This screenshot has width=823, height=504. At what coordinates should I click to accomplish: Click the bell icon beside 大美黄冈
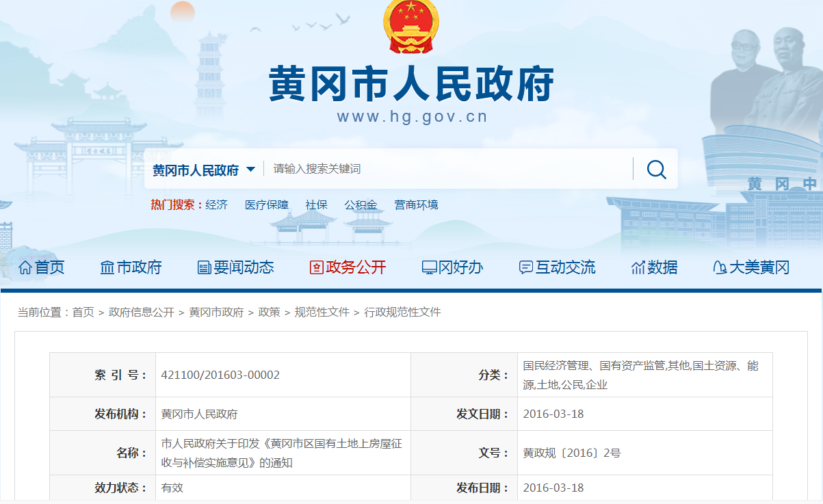coord(719,267)
